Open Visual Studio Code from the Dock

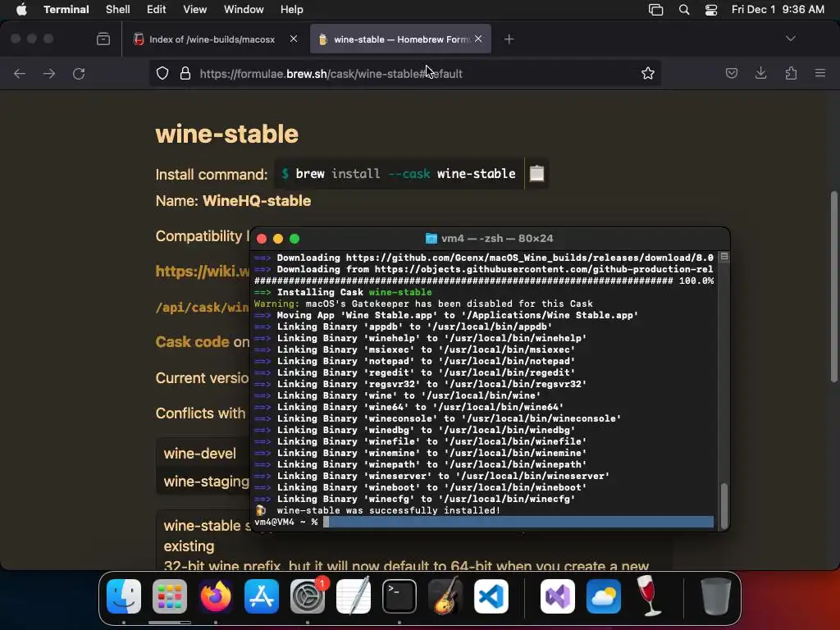491,596
